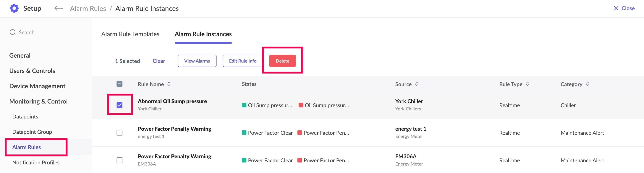
Task: Toggle the select-all header checkbox
Action: (x=119, y=84)
